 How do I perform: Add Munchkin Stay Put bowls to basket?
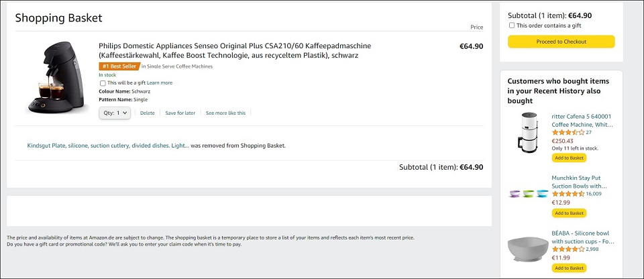point(570,213)
